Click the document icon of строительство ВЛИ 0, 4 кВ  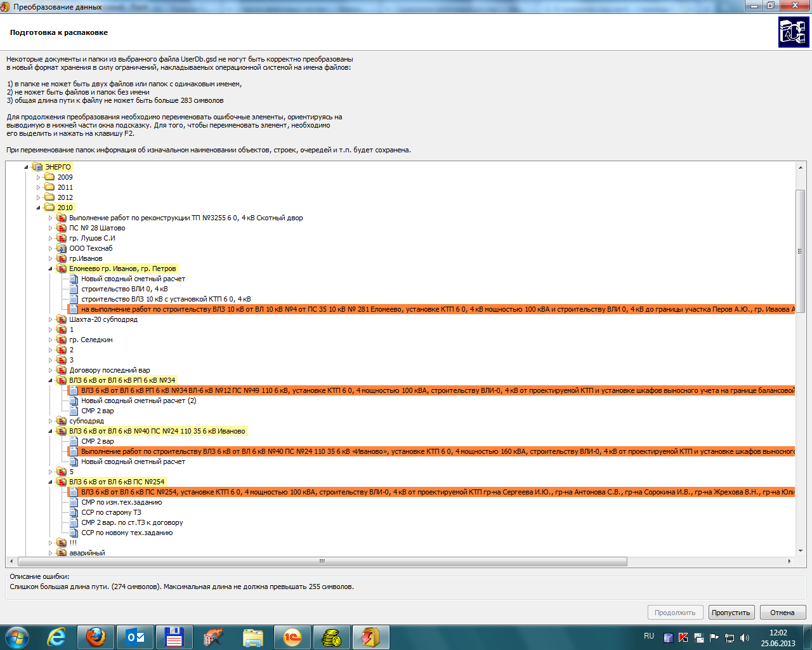click(74, 289)
